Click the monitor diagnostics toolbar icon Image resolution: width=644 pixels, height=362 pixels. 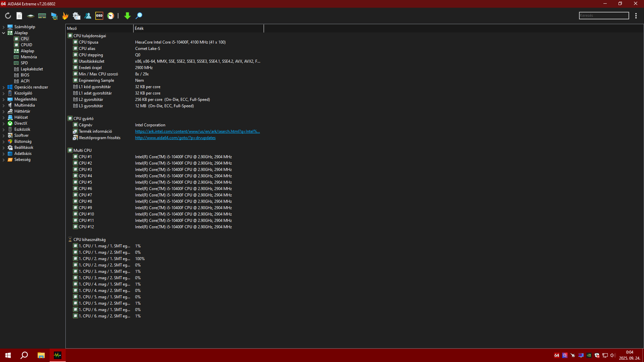tap(54, 16)
